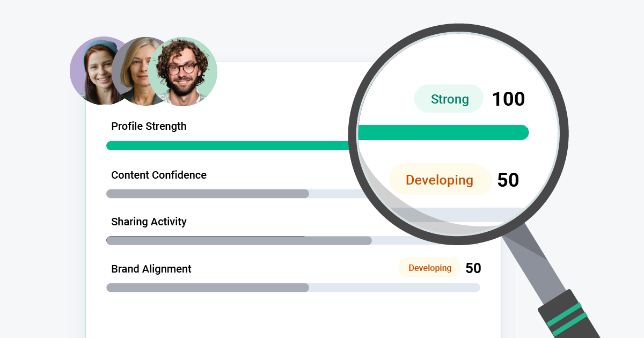644x338 pixels.
Task: Open the curly-haired man's avatar with glasses
Action: tap(183, 71)
